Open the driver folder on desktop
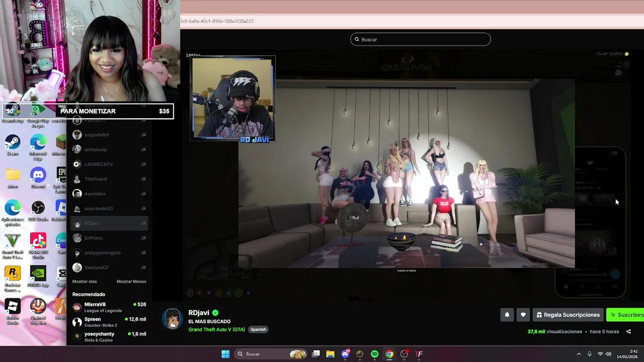Image resolution: width=644 pixels, height=362 pixels. tap(13, 178)
